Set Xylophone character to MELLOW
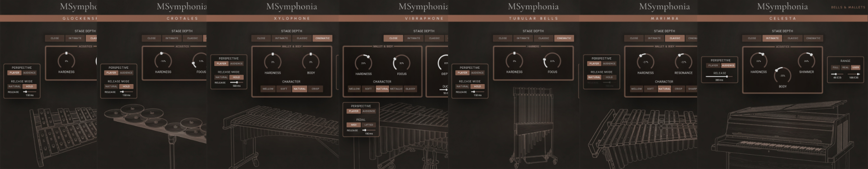868x169 pixels. click(268, 89)
